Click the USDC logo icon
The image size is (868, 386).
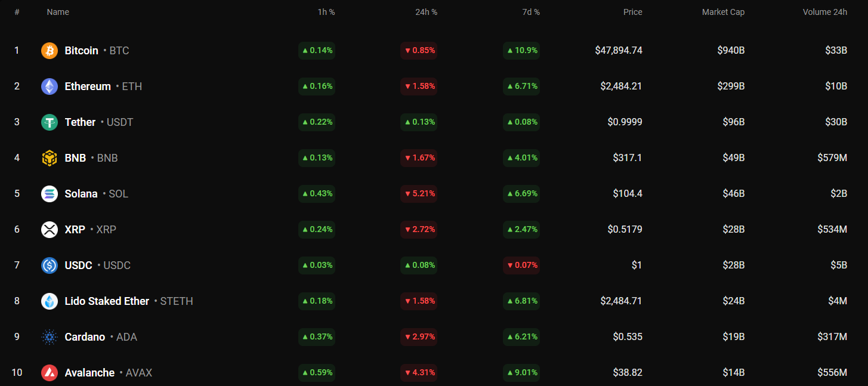tap(49, 265)
